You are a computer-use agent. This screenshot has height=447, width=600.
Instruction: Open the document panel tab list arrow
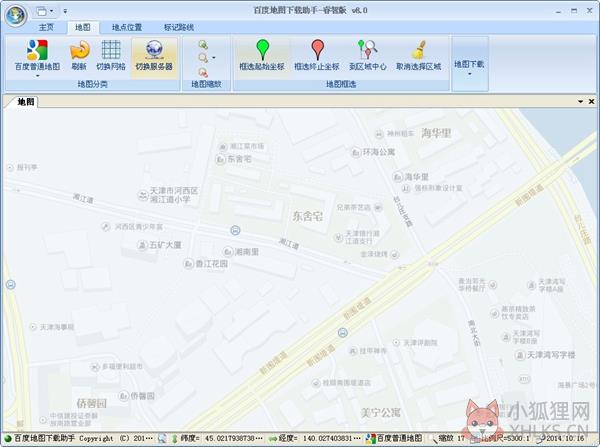tap(580, 101)
